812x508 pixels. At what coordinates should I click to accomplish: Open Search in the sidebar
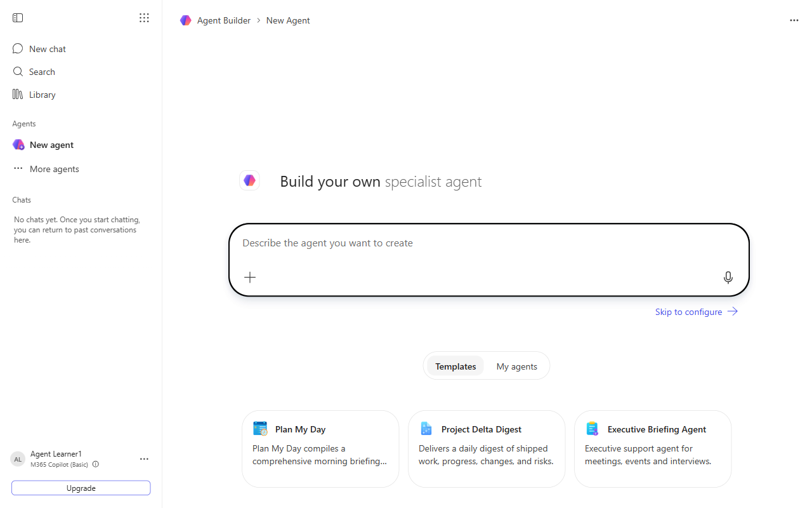click(81, 72)
